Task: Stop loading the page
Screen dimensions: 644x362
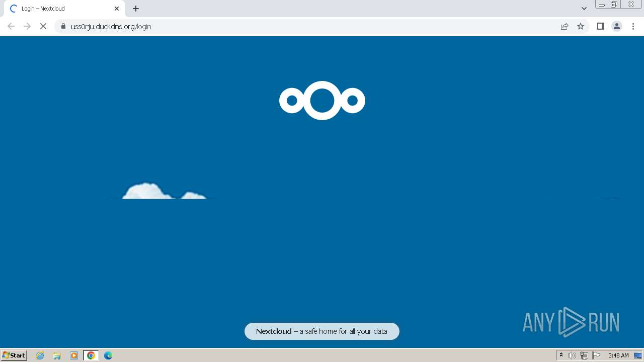Action: point(43,26)
